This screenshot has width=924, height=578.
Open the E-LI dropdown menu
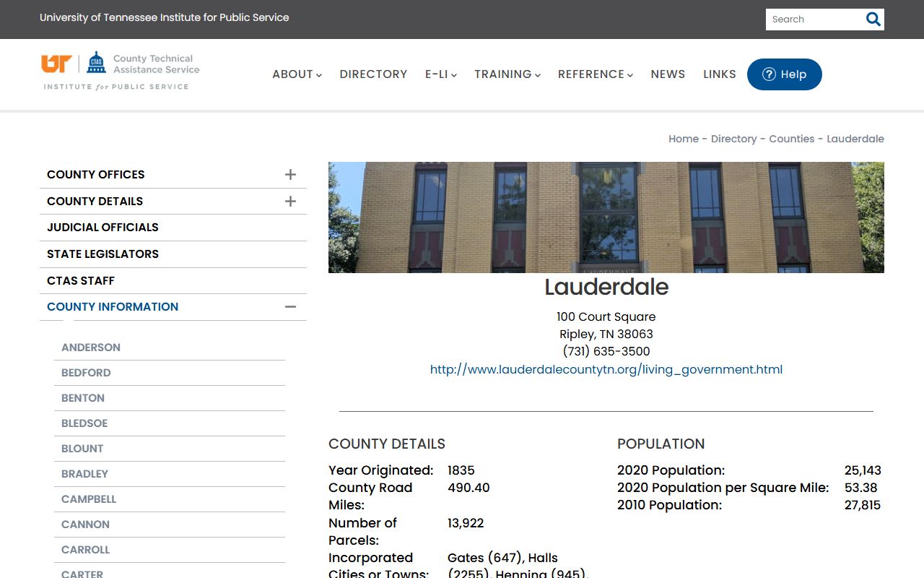pyautogui.click(x=440, y=74)
